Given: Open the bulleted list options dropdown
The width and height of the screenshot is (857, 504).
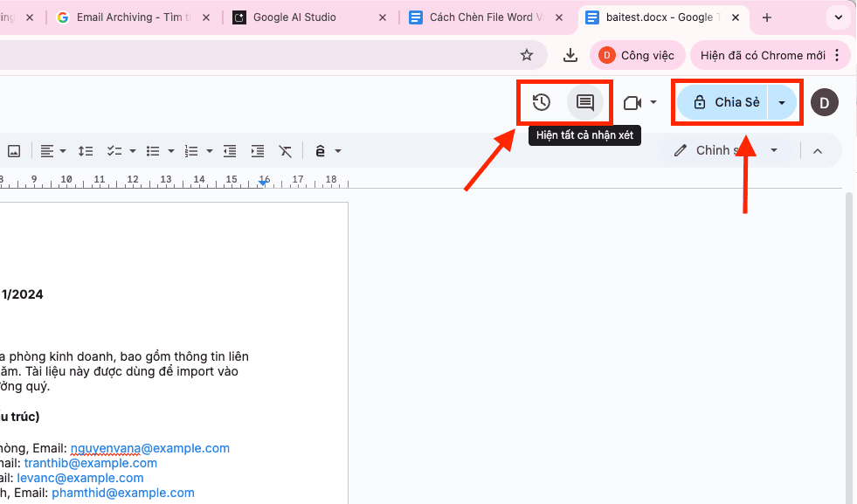Looking at the screenshot, I should (171, 151).
